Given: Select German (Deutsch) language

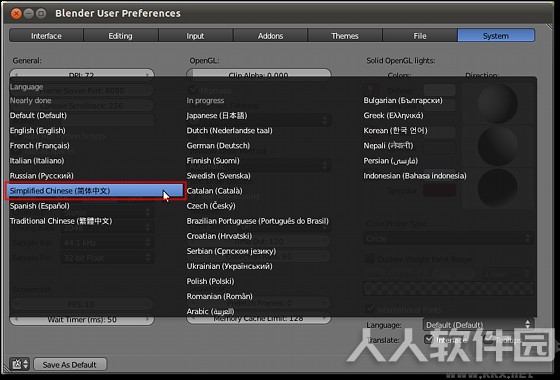Looking at the screenshot, I should tap(218, 145).
